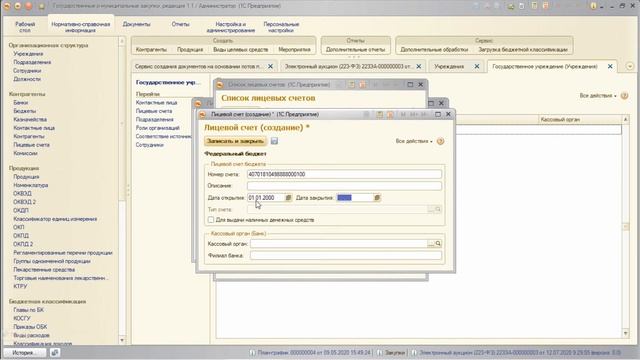This screenshot has width=640, height=360.
Task: Open Нормативно-справочная информация section
Action: pyautogui.click(x=80, y=27)
